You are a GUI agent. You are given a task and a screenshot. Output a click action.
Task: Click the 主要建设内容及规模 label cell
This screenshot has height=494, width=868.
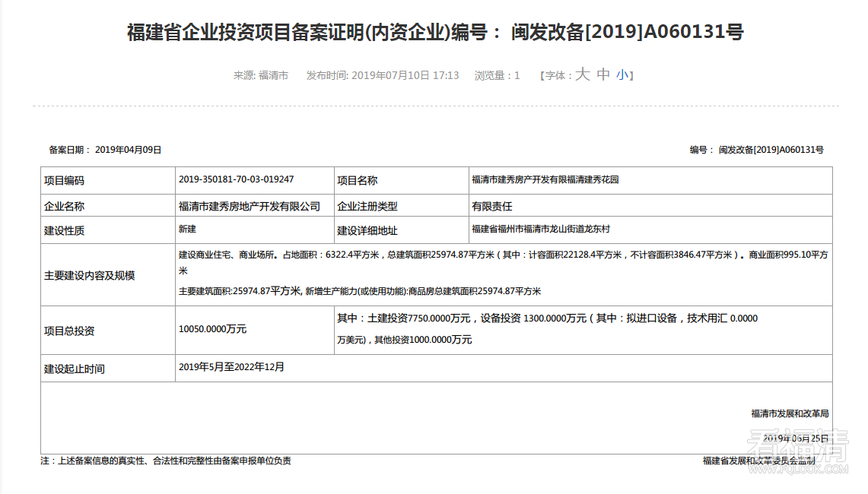point(108,275)
